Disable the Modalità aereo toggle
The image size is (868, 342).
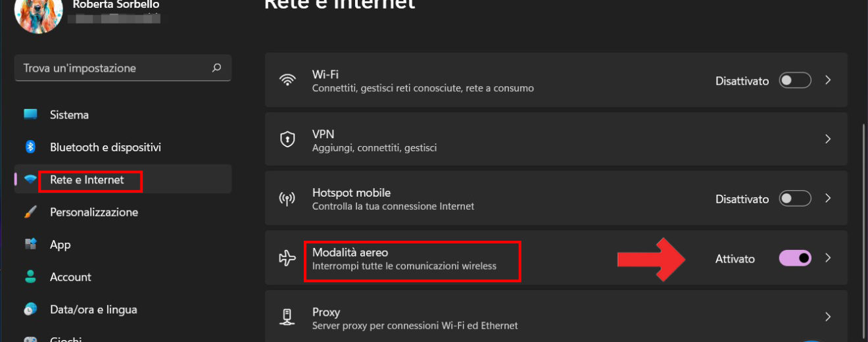tap(795, 258)
